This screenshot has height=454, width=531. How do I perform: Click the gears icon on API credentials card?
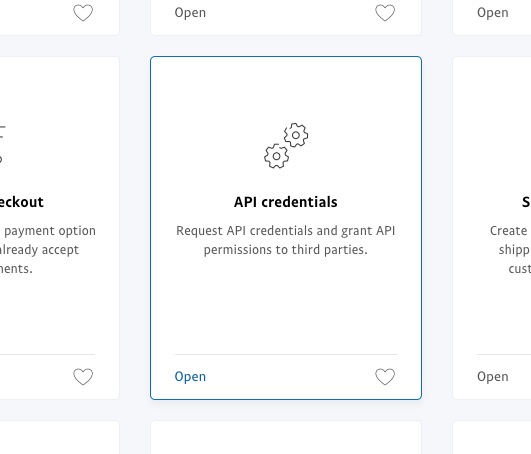286,146
